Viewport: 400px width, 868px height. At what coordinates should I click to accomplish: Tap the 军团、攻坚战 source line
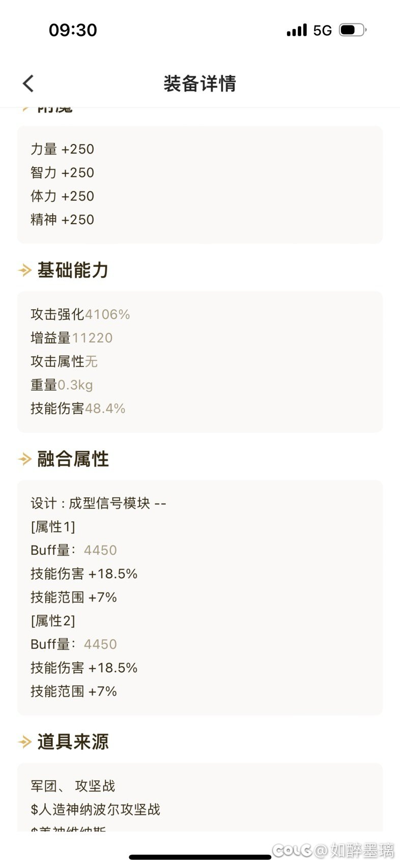pyautogui.click(x=73, y=786)
